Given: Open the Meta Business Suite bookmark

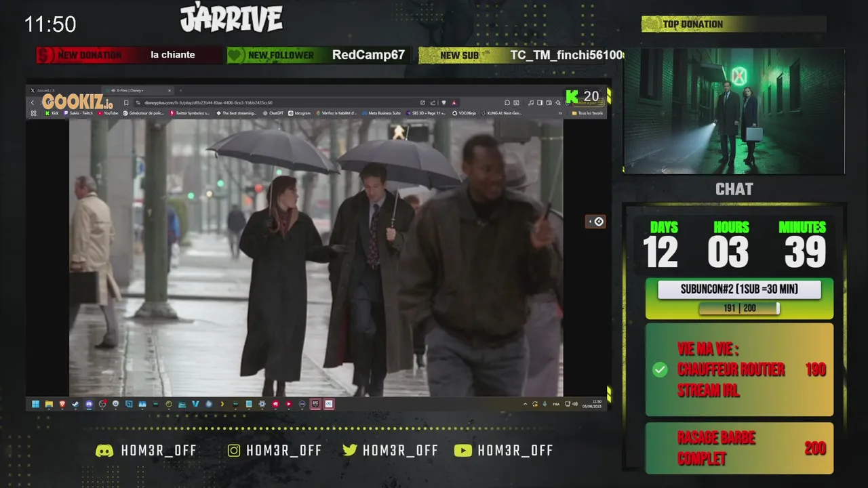Looking at the screenshot, I should pyautogui.click(x=382, y=113).
